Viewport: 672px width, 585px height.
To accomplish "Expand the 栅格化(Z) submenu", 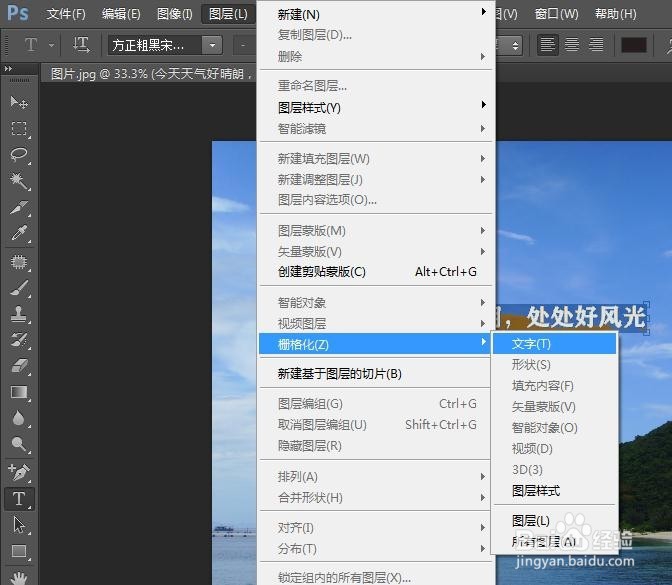I will pos(375,344).
